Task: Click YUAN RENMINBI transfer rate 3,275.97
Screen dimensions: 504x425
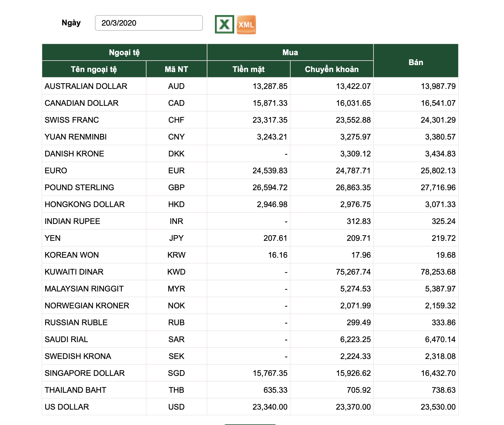Action: (355, 137)
